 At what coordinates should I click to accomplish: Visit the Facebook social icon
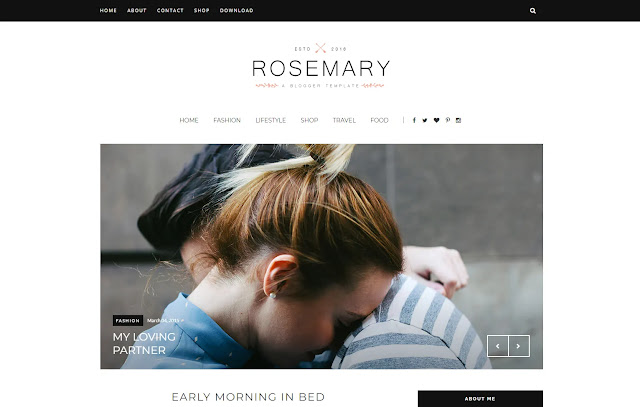414,120
